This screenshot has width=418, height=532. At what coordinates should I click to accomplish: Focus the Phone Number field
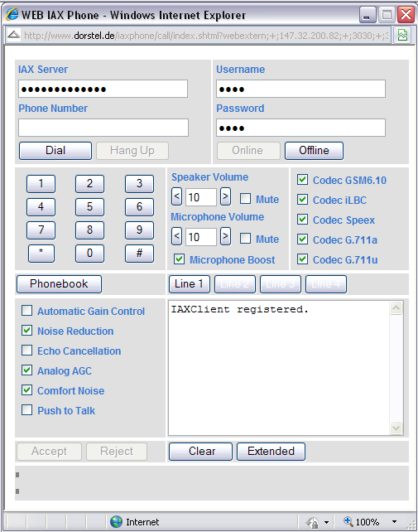[x=103, y=128]
